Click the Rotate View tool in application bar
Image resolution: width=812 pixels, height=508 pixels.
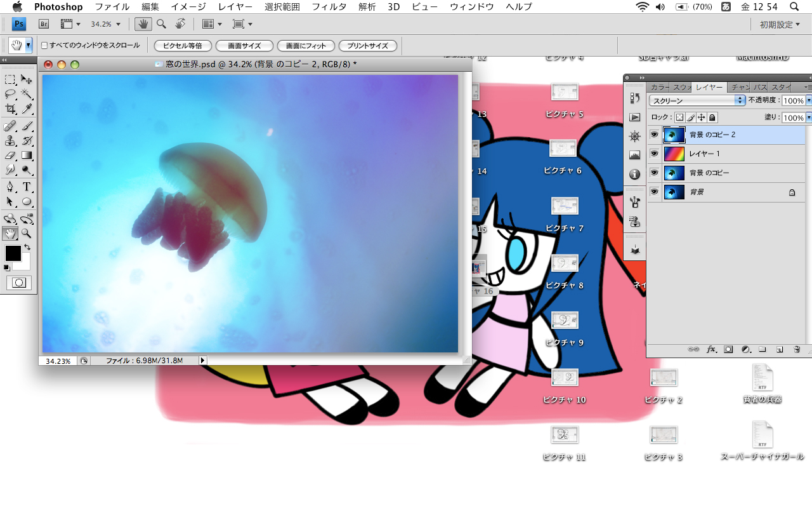(x=180, y=24)
